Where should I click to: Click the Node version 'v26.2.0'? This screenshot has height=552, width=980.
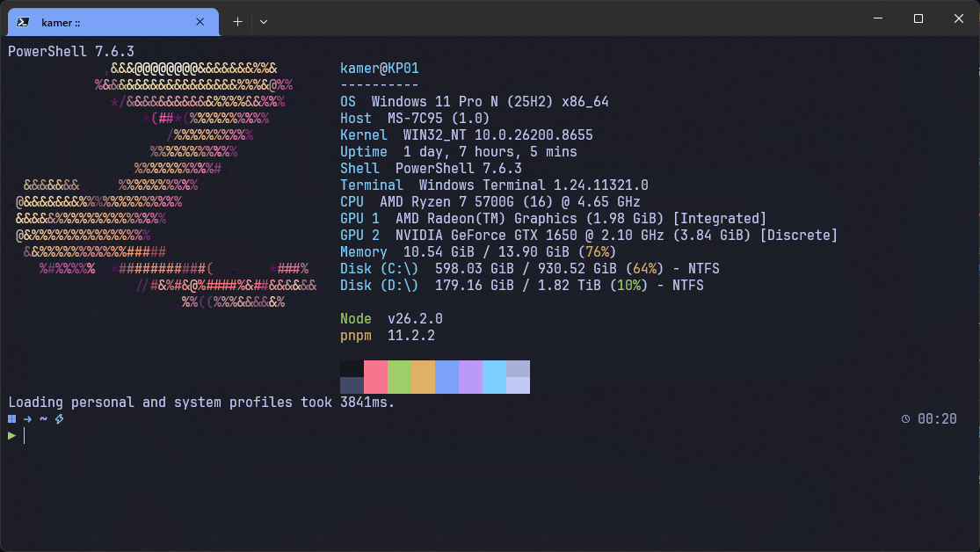[415, 319]
